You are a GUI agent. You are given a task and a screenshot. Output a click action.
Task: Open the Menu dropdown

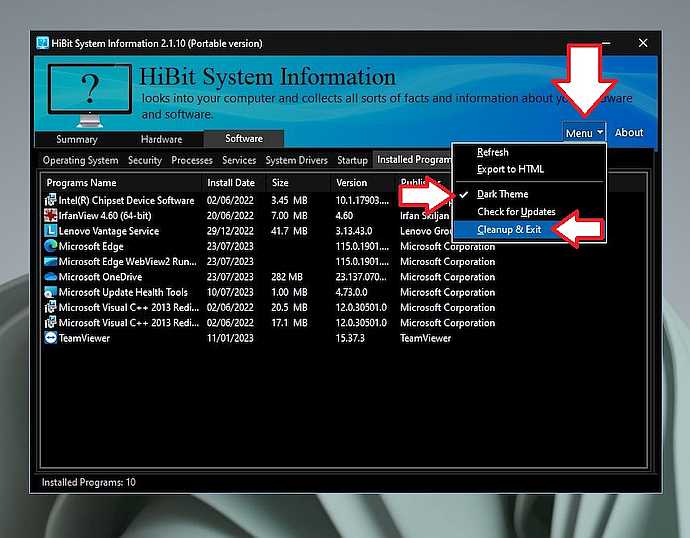coord(584,133)
